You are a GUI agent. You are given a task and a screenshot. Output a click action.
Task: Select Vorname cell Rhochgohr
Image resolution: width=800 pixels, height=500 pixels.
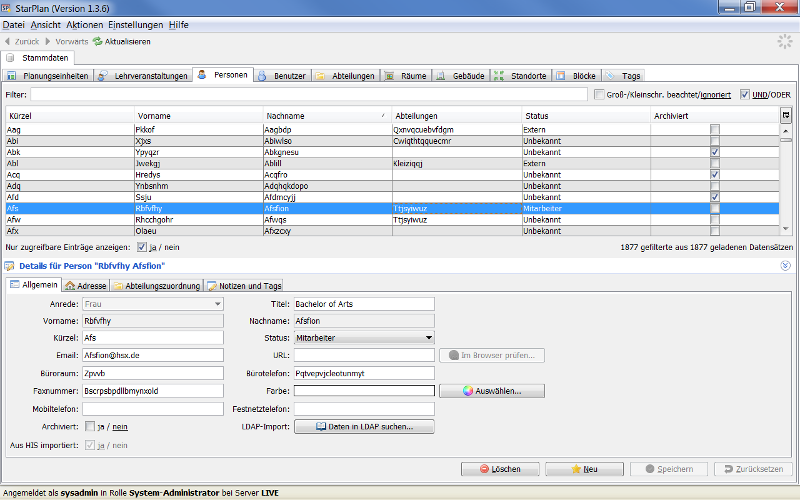click(198, 219)
